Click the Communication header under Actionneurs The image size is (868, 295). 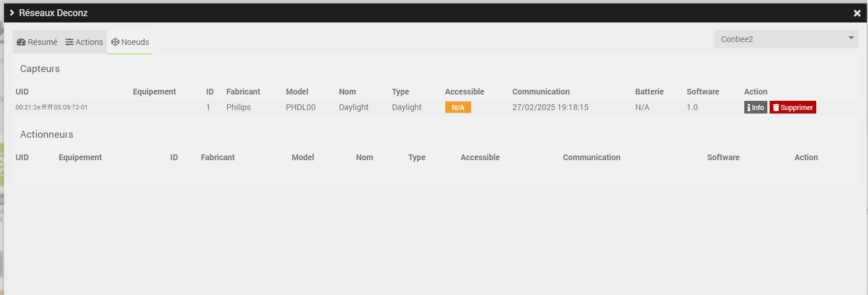point(591,157)
